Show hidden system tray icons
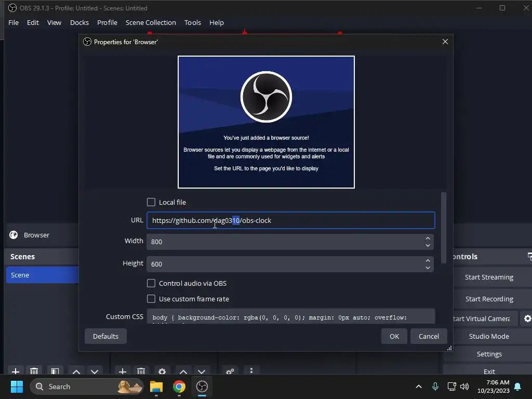Viewport: 532px width, 399px height. (x=419, y=387)
